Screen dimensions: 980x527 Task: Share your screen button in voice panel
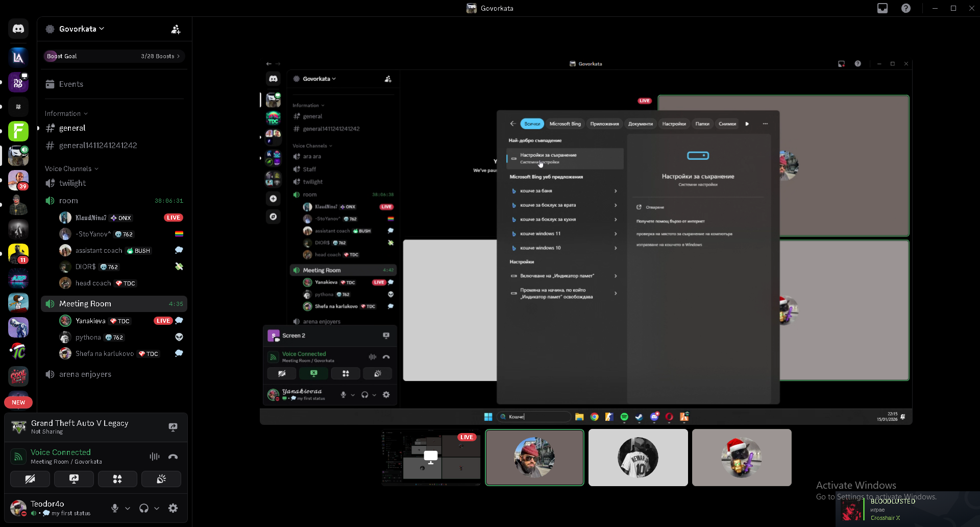[74, 479]
